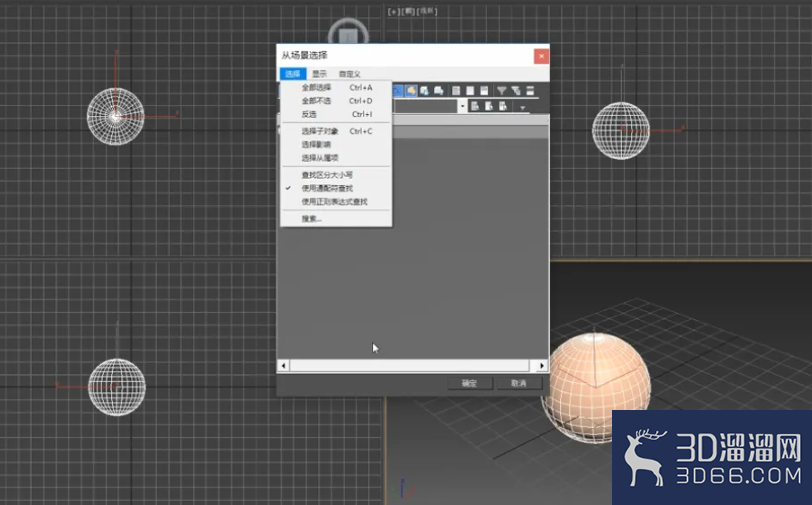This screenshot has height=505, width=812.
Task: Select the wireframe sphere in top-left viewport
Action: (x=115, y=117)
